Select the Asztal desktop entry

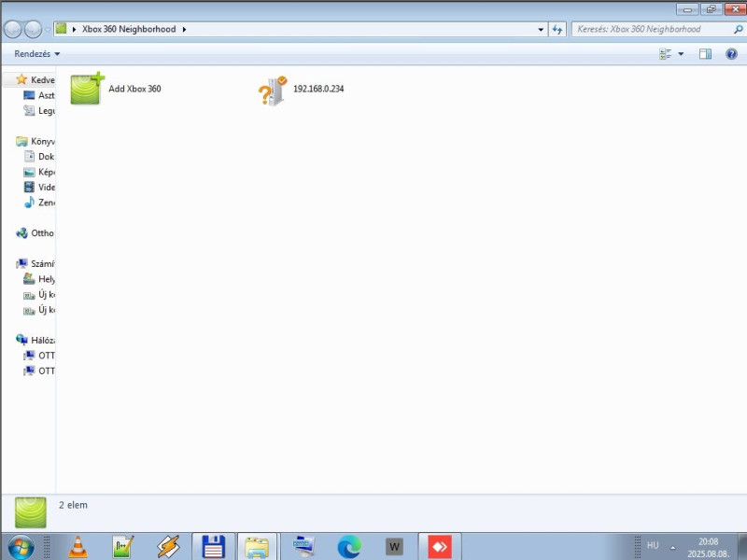[38, 95]
